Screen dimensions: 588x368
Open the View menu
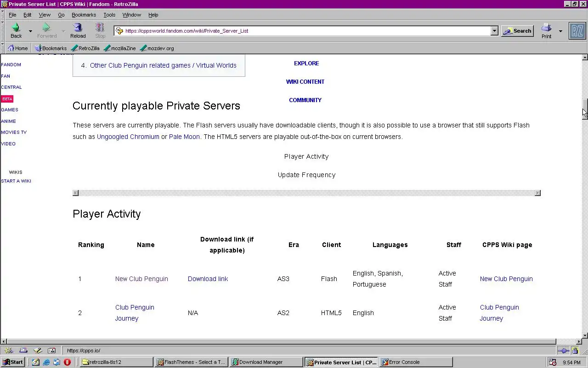point(45,15)
